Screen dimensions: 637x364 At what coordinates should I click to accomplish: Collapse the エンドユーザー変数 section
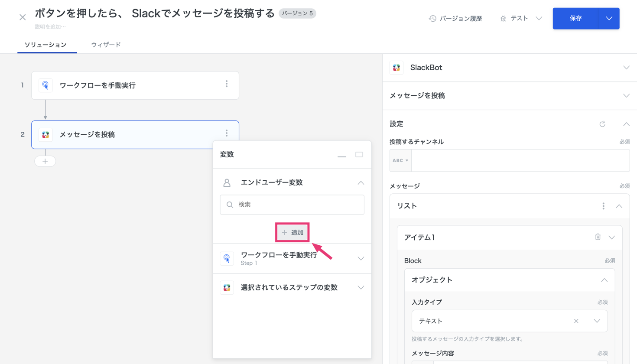[x=361, y=183]
